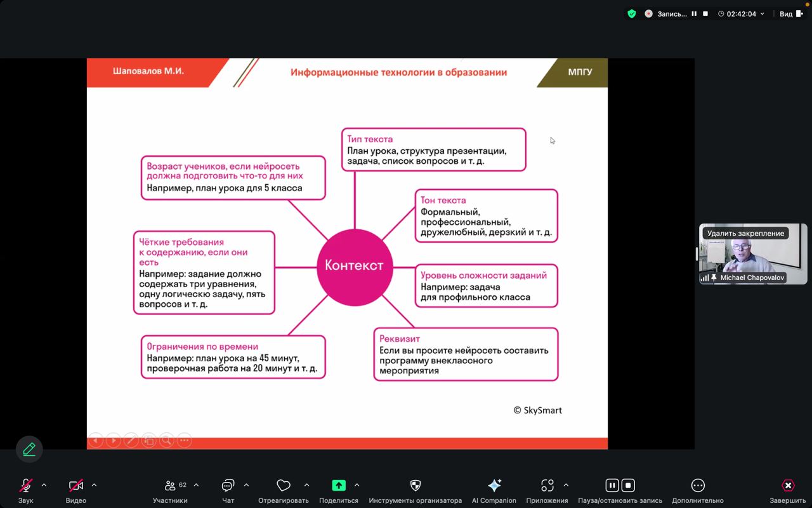812x508 pixels.
Task: Click the Дополнительно label in toolbar
Action: point(698,500)
